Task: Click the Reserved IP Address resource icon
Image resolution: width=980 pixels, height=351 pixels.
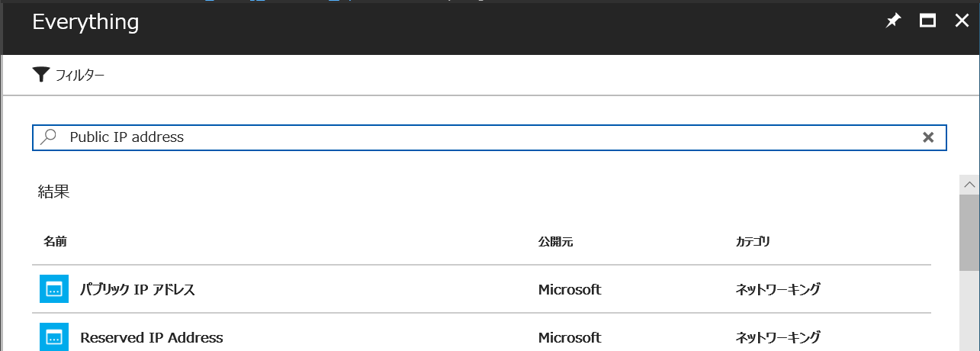Action: coord(54,337)
